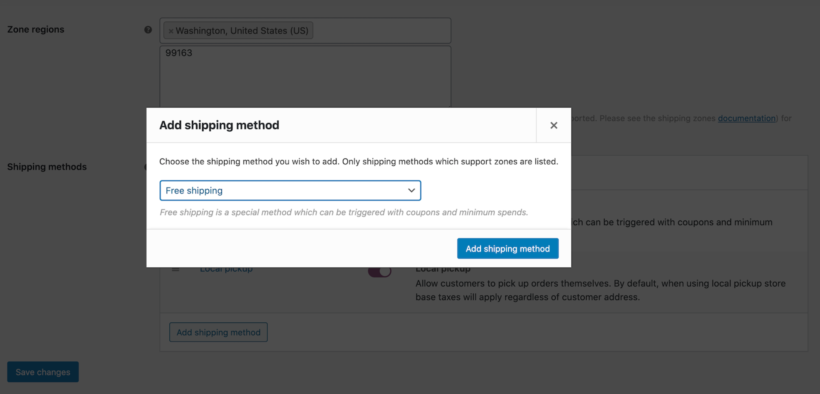820x394 pixels.
Task: Open the shipping zones documentation link
Action: pyautogui.click(x=746, y=118)
